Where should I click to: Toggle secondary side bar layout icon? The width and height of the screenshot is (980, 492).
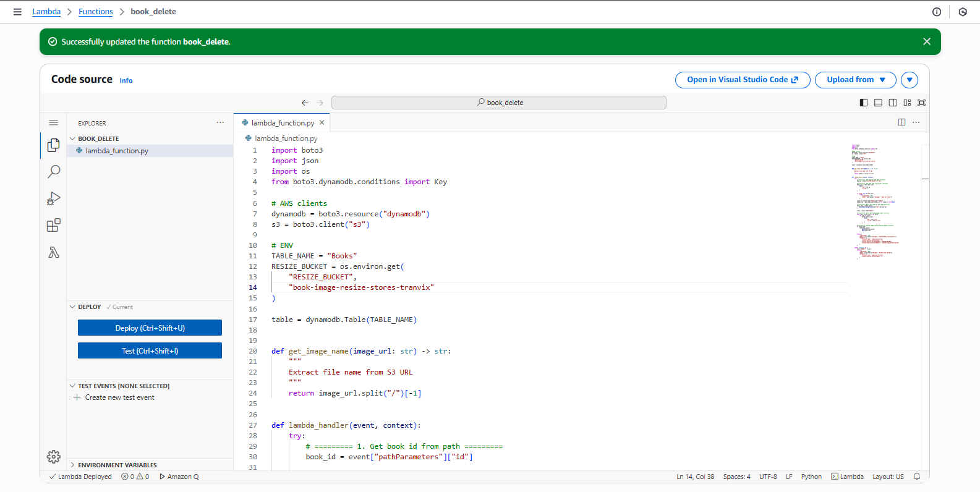tap(893, 103)
